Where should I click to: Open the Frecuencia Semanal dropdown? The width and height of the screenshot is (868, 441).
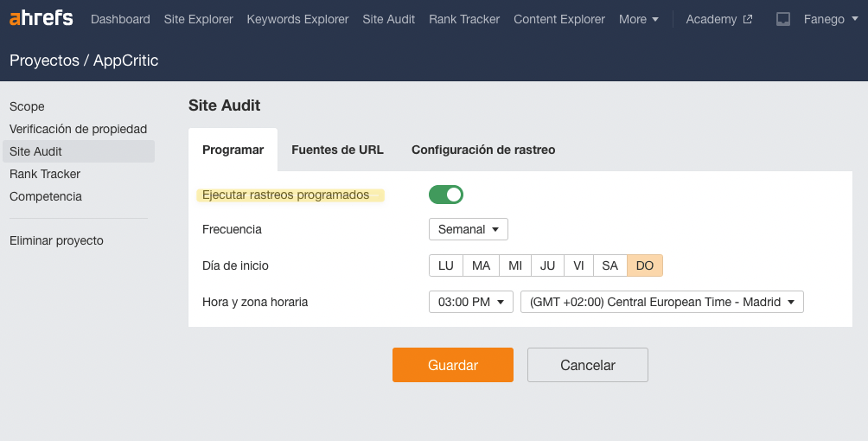pyautogui.click(x=468, y=229)
